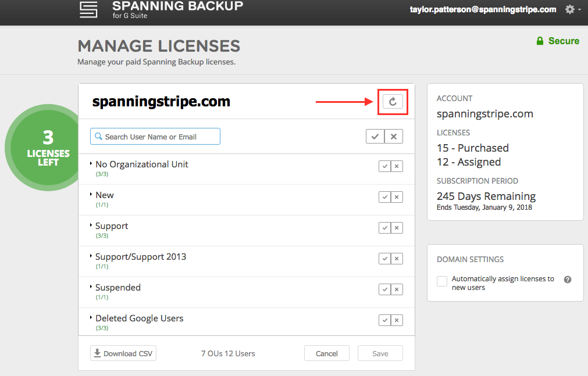Expand the New organizational unit
This screenshot has width=588, height=376.
[x=91, y=194]
